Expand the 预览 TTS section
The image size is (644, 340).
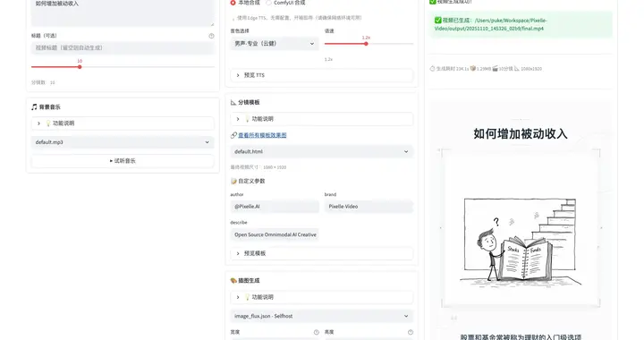322,75
